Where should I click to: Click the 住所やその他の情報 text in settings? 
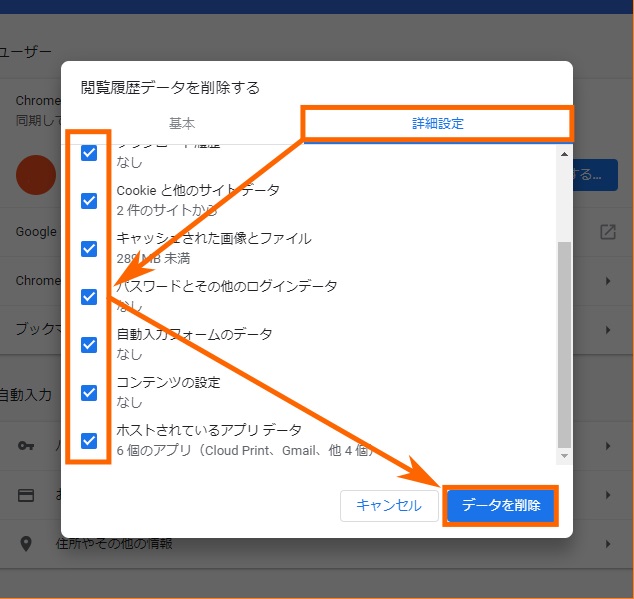[x=114, y=544]
